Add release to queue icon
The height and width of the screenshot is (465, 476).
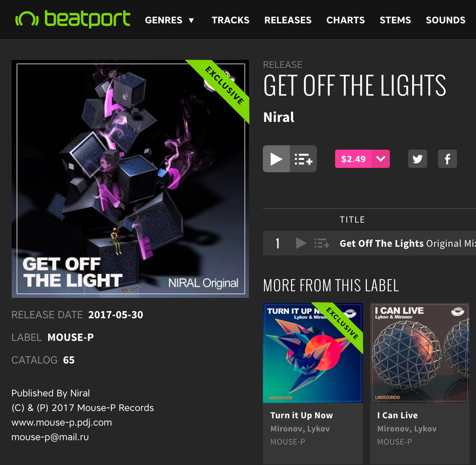click(303, 159)
